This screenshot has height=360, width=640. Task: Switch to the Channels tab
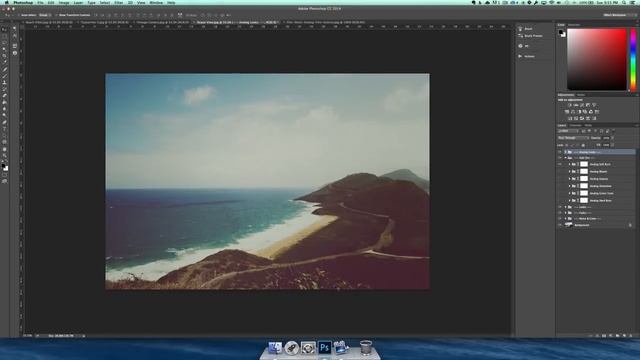[576, 125]
